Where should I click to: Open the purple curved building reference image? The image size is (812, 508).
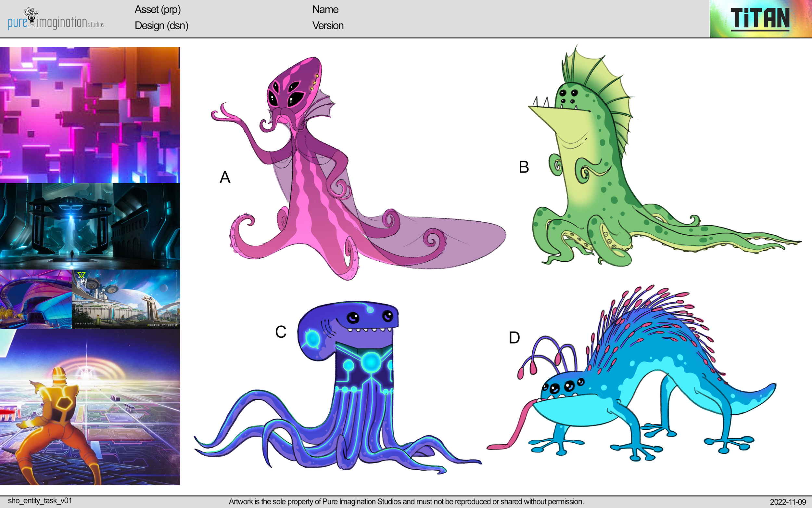pyautogui.click(x=36, y=299)
